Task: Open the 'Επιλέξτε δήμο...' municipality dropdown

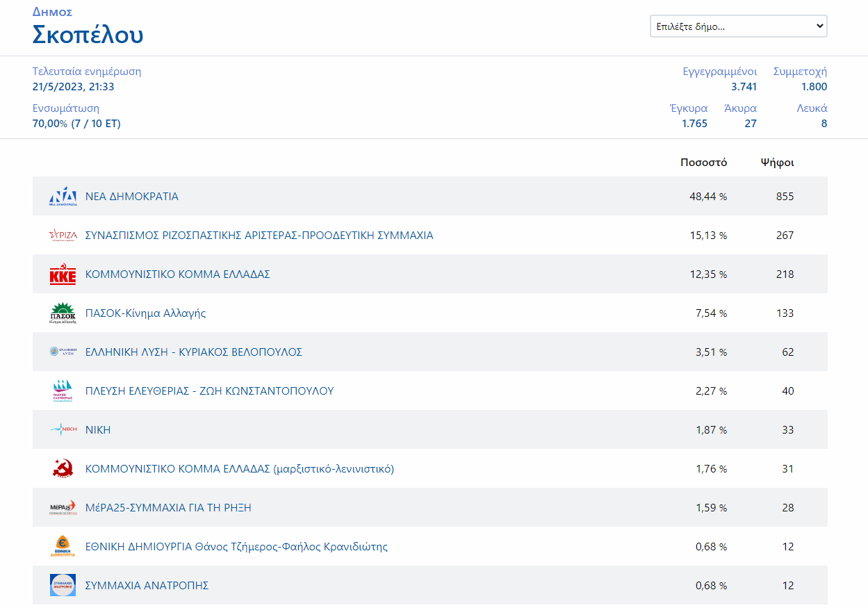Action: (738, 26)
